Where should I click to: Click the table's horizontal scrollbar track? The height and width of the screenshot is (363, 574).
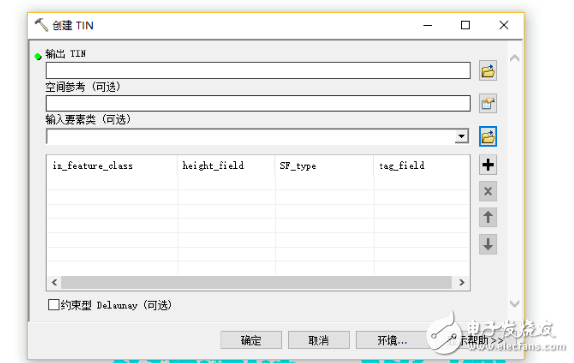click(x=256, y=282)
